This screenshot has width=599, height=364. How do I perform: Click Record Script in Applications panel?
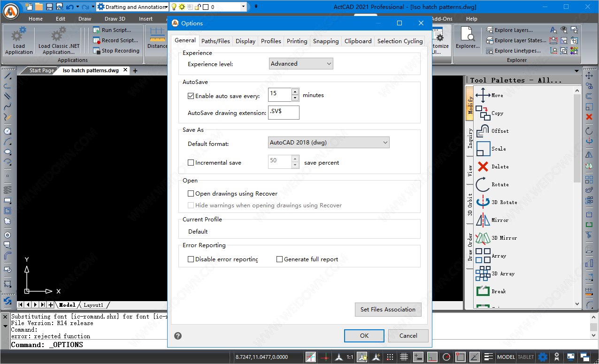(115, 40)
